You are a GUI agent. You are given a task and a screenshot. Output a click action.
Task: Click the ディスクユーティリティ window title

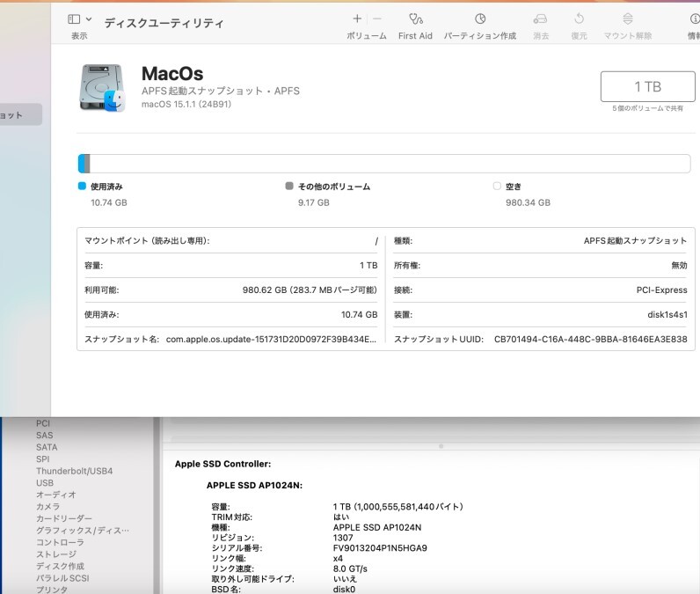[164, 23]
